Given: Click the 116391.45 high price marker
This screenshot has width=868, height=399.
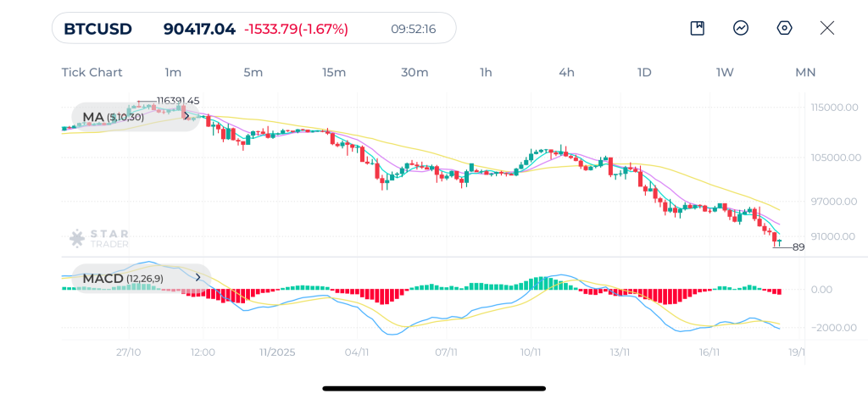Looking at the screenshot, I should [178, 101].
